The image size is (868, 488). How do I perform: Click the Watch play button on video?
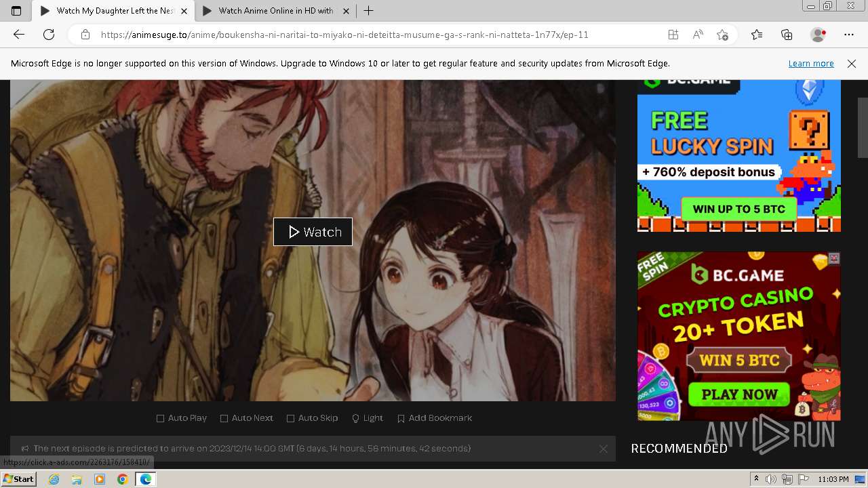click(x=313, y=232)
